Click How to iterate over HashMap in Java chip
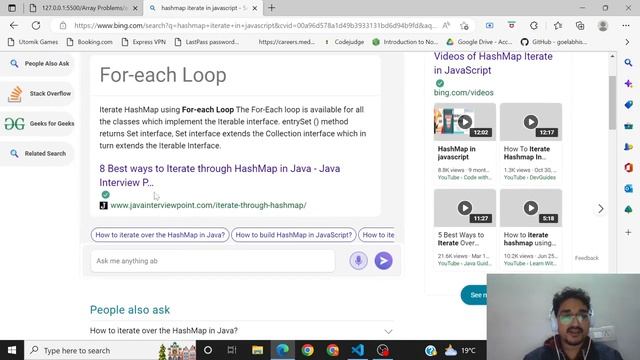 pos(160,235)
